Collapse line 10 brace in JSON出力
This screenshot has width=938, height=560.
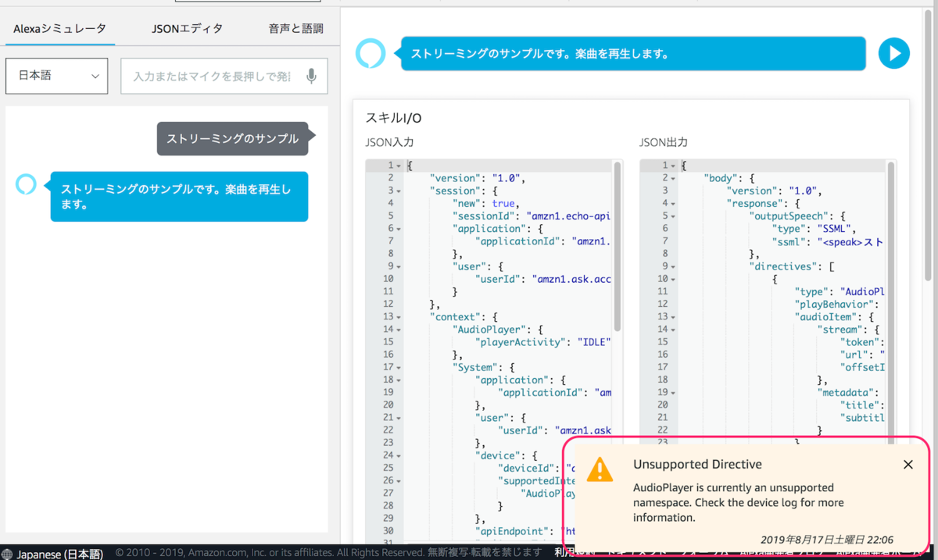click(x=673, y=279)
